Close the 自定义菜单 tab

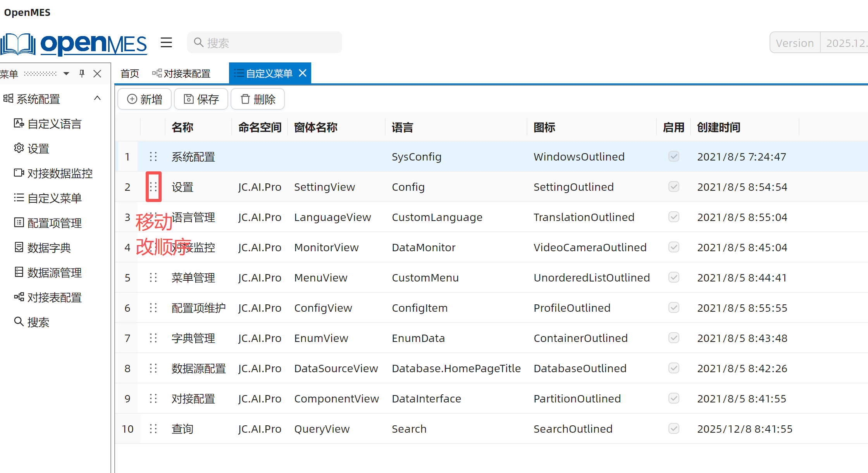pyautogui.click(x=303, y=73)
